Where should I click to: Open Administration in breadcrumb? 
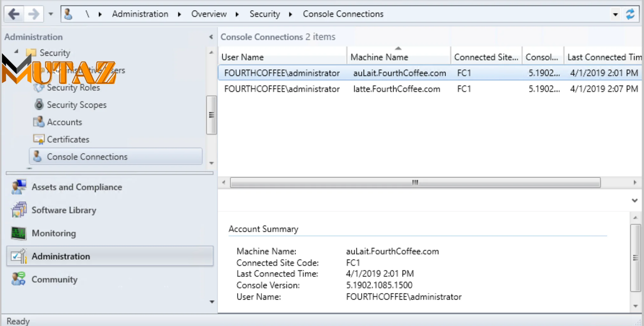pos(140,14)
